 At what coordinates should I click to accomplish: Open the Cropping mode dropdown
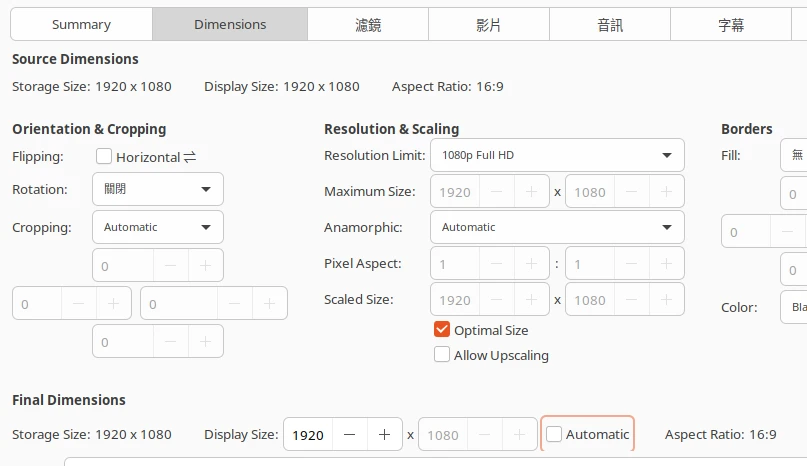click(x=158, y=227)
